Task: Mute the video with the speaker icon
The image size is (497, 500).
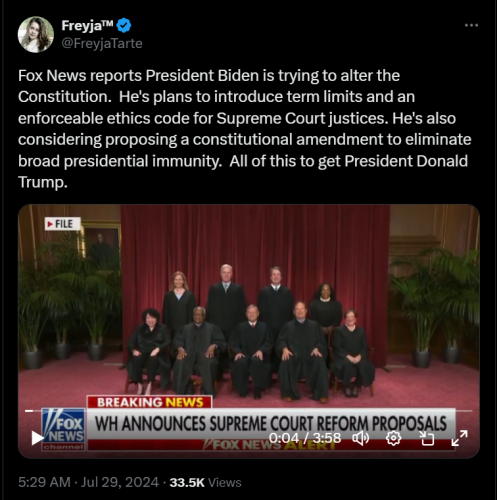Action: [x=361, y=438]
